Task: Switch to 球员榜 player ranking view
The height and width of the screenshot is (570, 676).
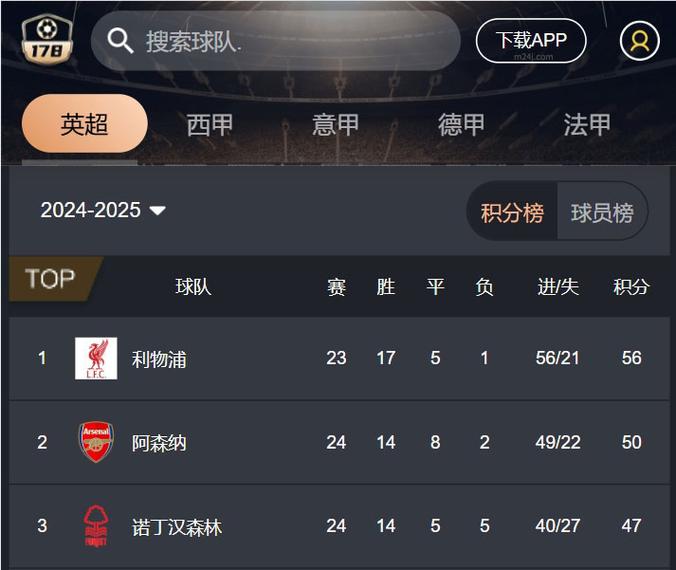Action: (x=602, y=212)
